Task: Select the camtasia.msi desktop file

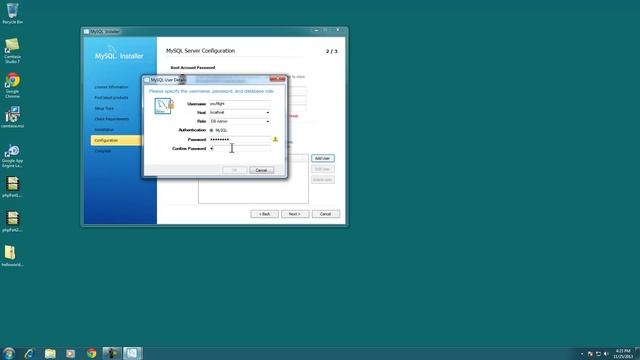Action: point(12,117)
